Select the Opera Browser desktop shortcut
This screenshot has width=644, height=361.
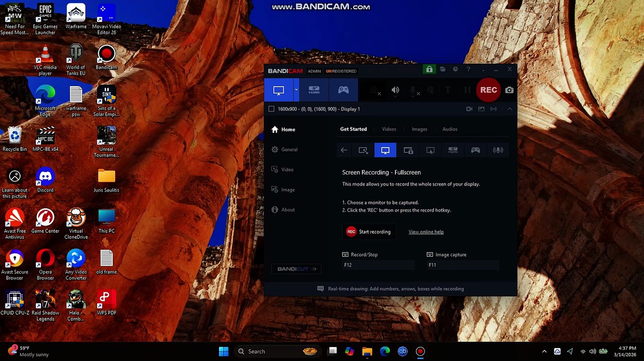tap(45, 265)
